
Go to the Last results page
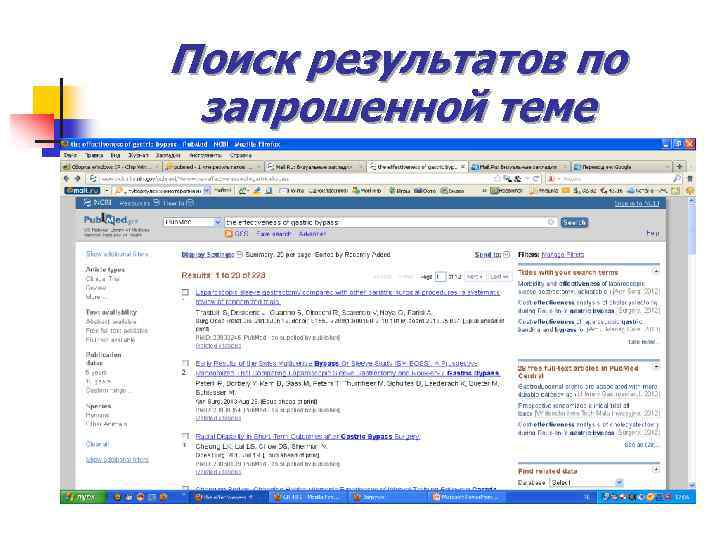coord(498,276)
